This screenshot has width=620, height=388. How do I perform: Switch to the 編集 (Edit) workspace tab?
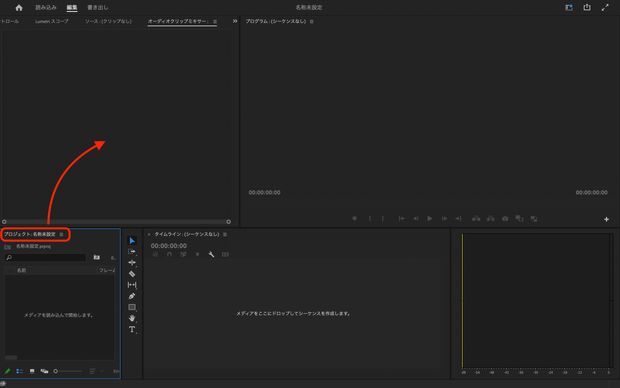(72, 8)
